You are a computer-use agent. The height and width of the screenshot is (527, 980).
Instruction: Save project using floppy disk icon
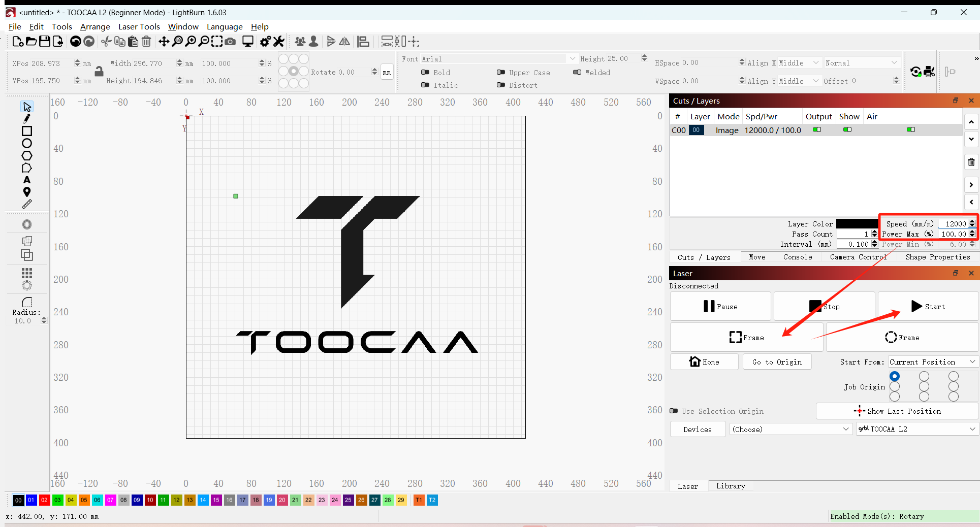[45, 42]
